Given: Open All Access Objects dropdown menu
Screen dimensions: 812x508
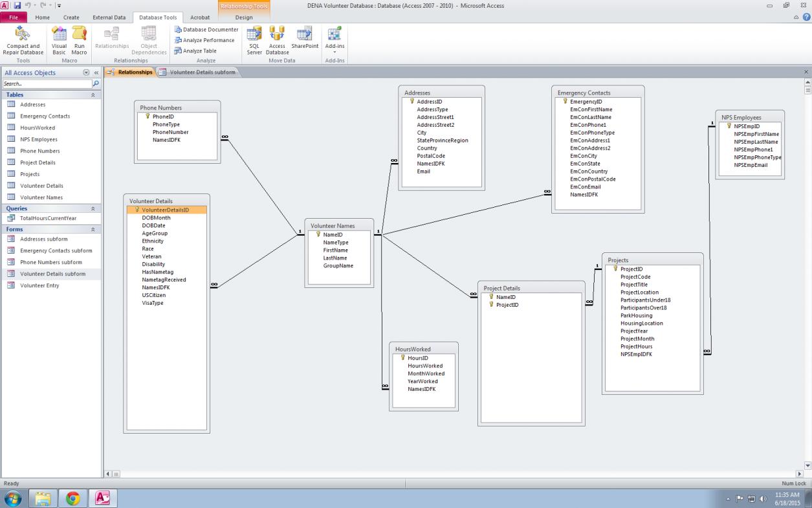Looking at the screenshot, I should (87, 72).
